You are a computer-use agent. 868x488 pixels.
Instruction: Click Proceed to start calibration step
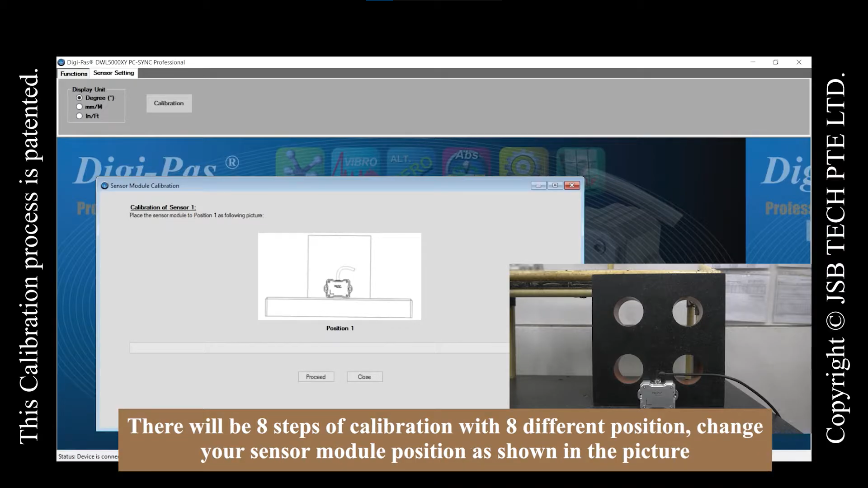coord(316,377)
